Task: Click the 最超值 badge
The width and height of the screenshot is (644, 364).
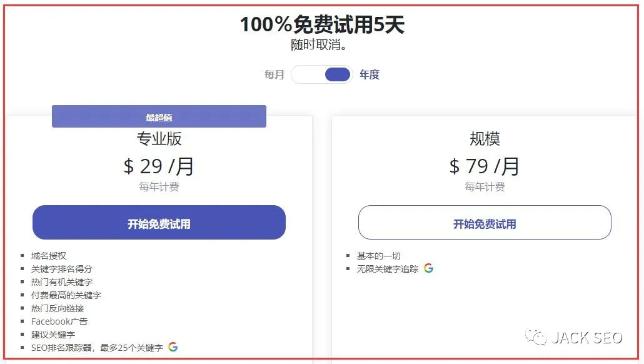Action: pyautogui.click(x=159, y=117)
